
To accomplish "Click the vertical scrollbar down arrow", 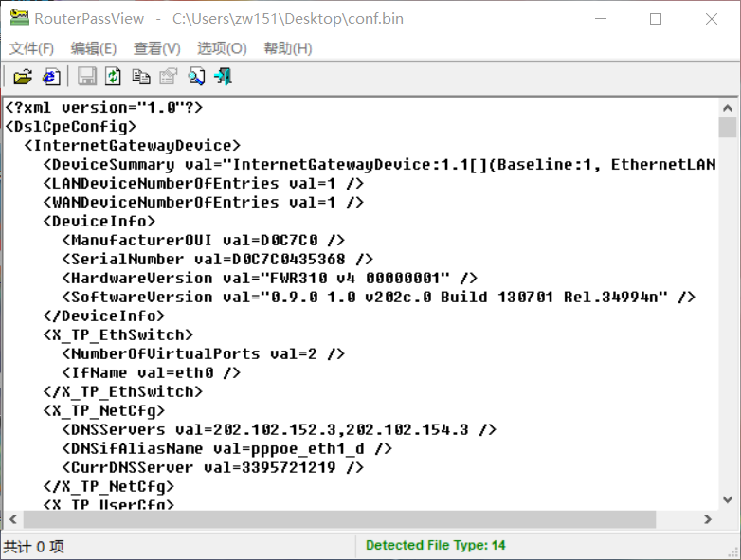I will click(x=728, y=499).
